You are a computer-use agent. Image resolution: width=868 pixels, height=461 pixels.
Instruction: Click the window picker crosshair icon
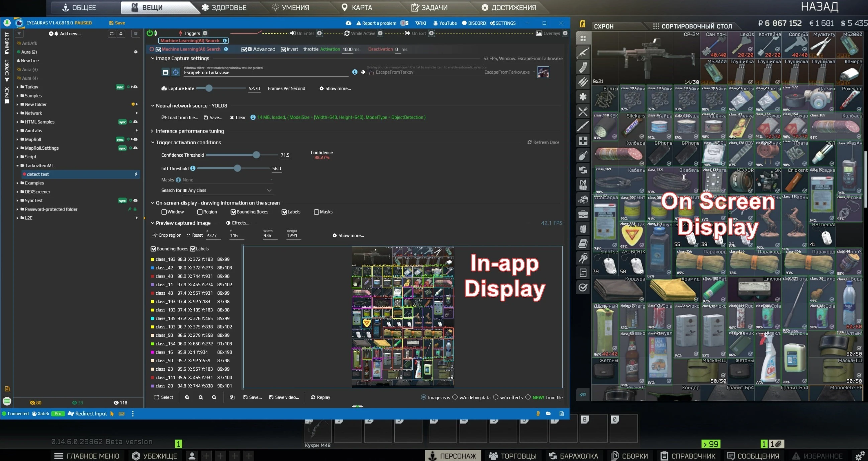tap(176, 72)
